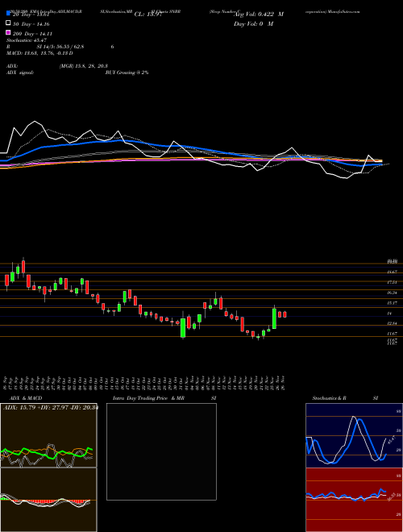Viewport: 403px width, 532px height.
Task: Click the 'Day Vol: 0 M' label
Action: (253, 24)
